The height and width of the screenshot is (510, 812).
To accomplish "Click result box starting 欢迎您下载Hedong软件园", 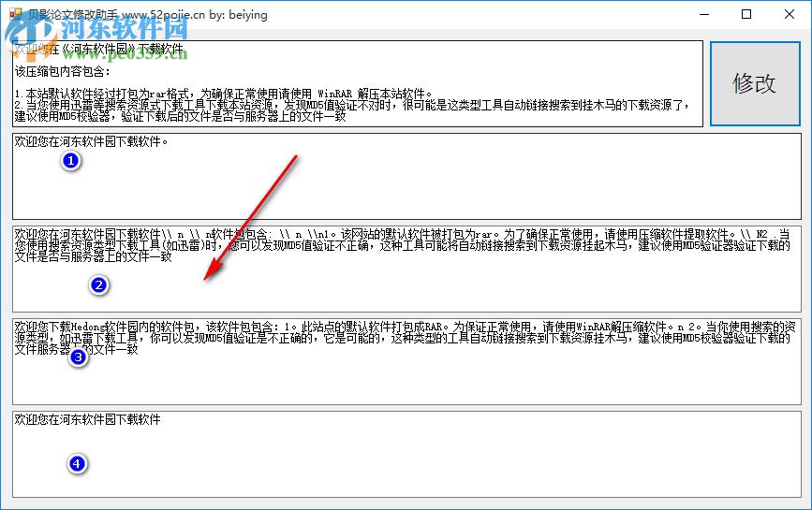I will [x=406, y=361].
